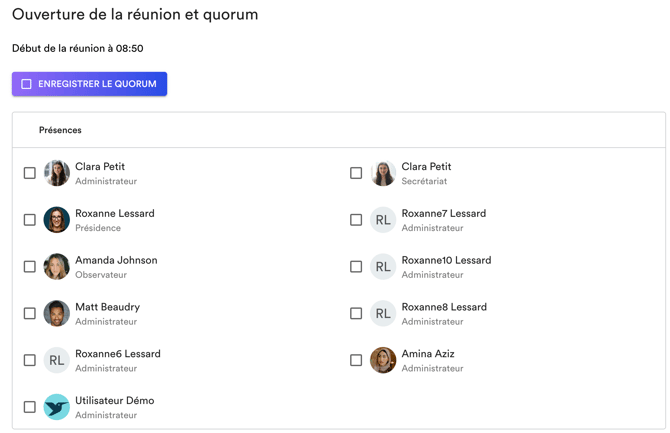
Task: Check the box beside Amanda Johnson, Observateur
Action: click(30, 267)
